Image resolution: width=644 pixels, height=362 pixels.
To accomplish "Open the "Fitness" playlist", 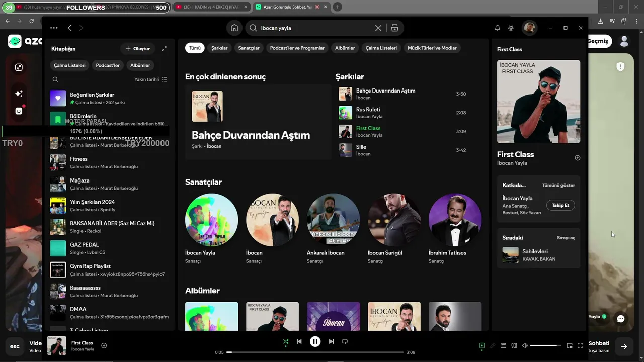I will tap(109, 162).
